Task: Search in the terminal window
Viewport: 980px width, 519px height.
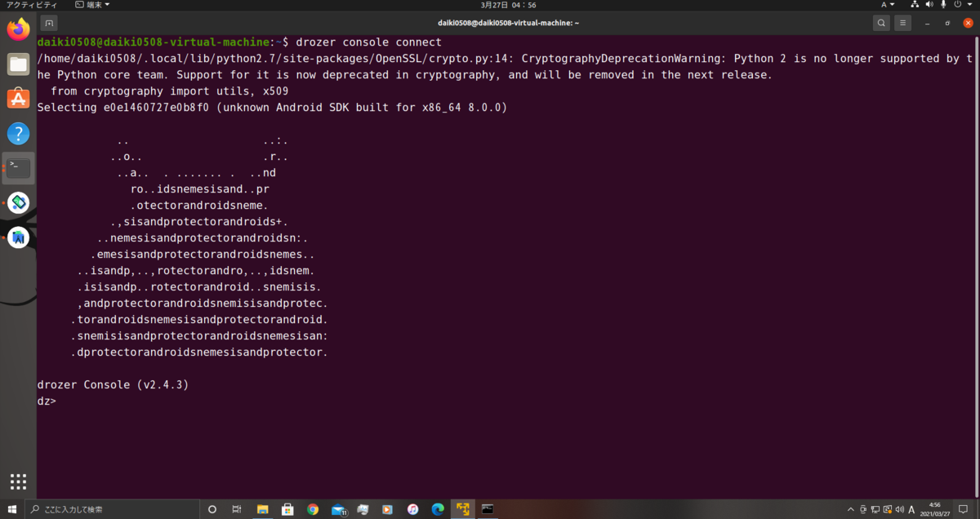Action: coord(881,23)
